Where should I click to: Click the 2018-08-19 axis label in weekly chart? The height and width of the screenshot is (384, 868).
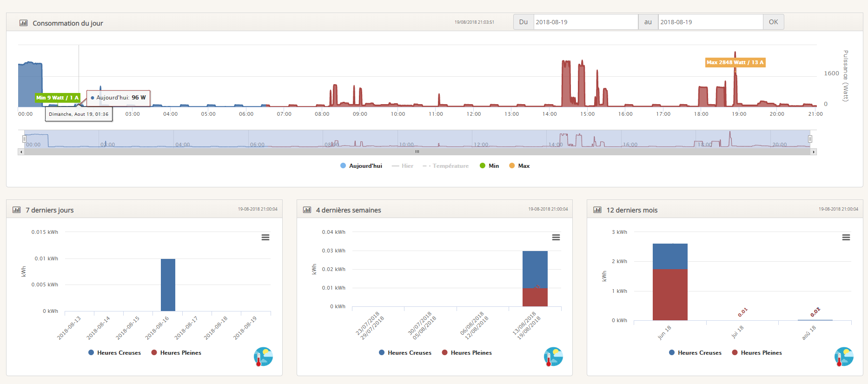(245, 328)
